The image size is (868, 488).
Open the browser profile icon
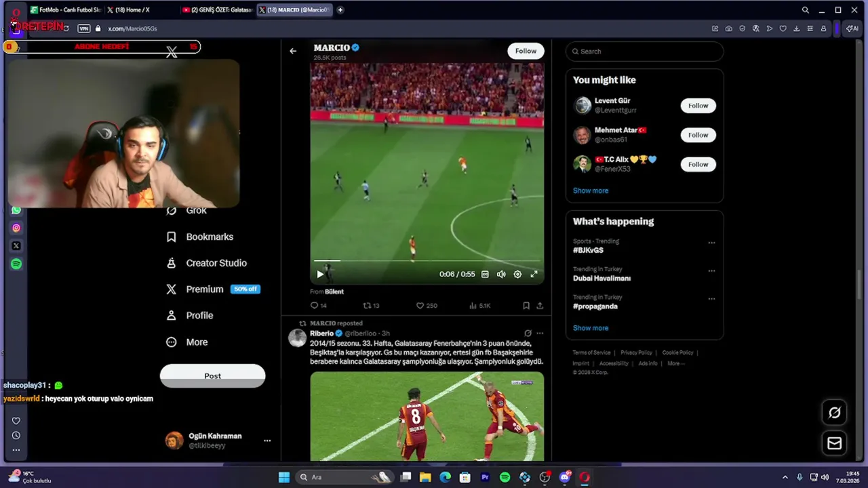click(823, 28)
